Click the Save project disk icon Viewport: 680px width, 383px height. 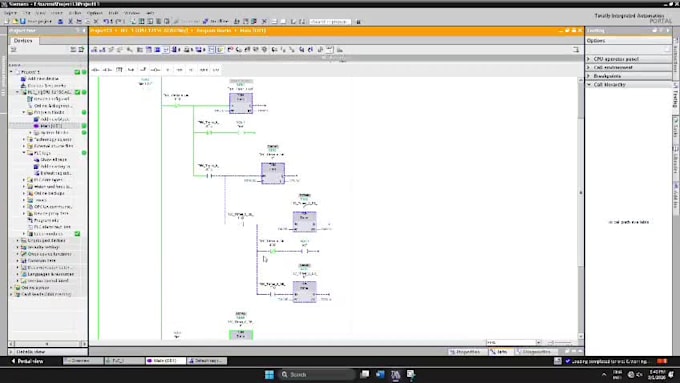(x=23, y=21)
